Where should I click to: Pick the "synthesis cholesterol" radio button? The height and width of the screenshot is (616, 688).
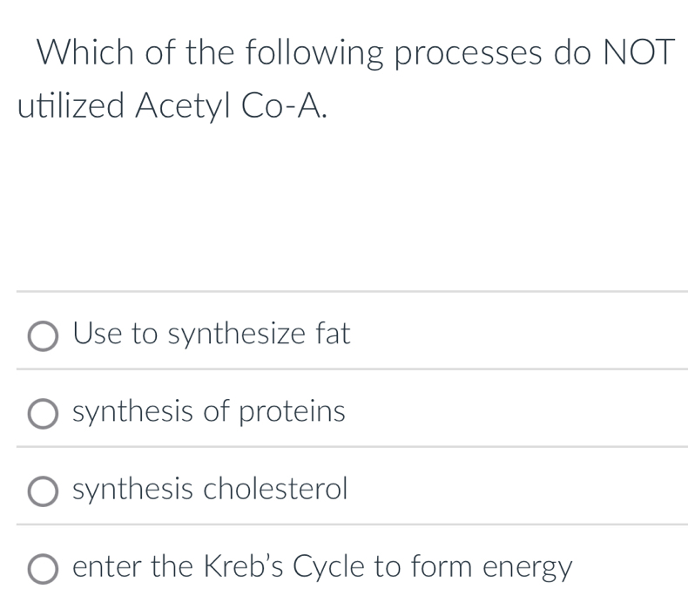[x=44, y=491]
